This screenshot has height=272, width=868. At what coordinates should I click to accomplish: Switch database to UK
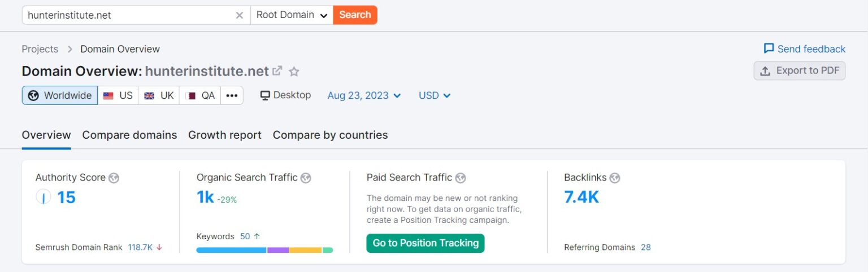tap(159, 95)
